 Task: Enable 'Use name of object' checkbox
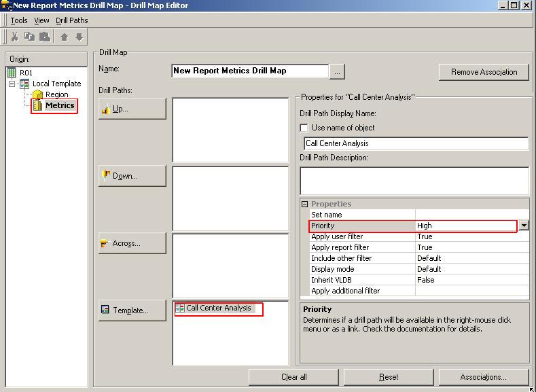304,128
